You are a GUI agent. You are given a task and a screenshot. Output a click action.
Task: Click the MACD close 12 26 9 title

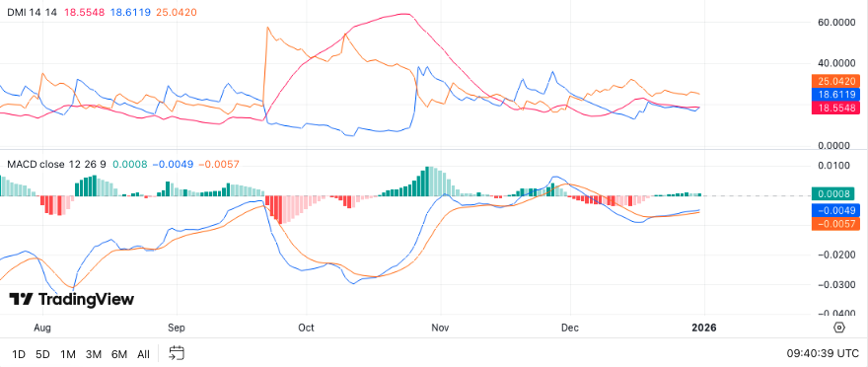56,165
